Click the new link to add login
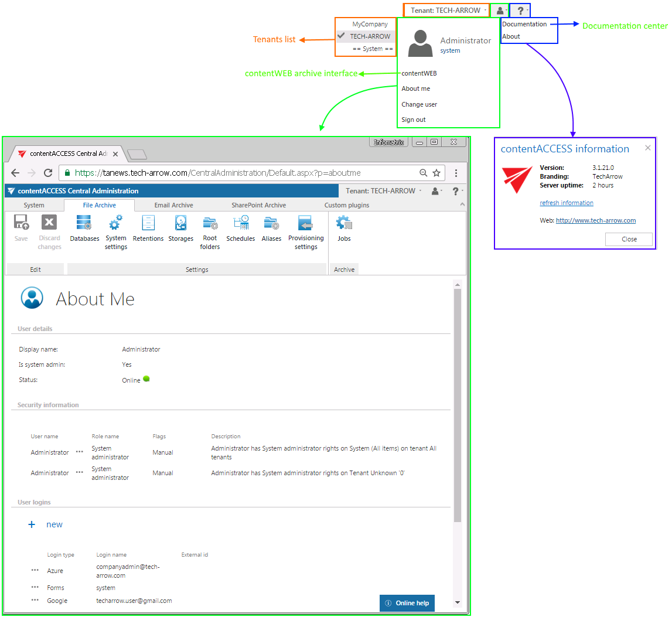Image resolution: width=672 pixels, height=617 pixels. 54,524
